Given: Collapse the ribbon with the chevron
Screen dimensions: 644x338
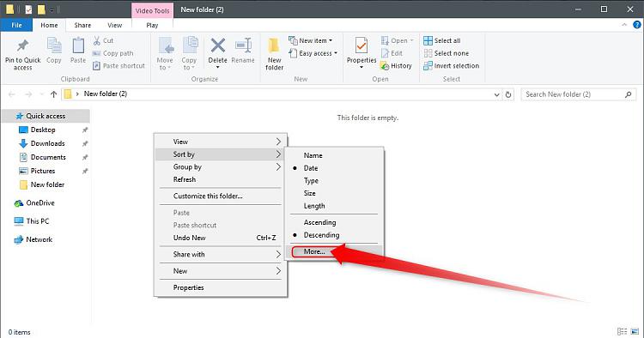Looking at the screenshot, I should pyautogui.click(x=624, y=25).
